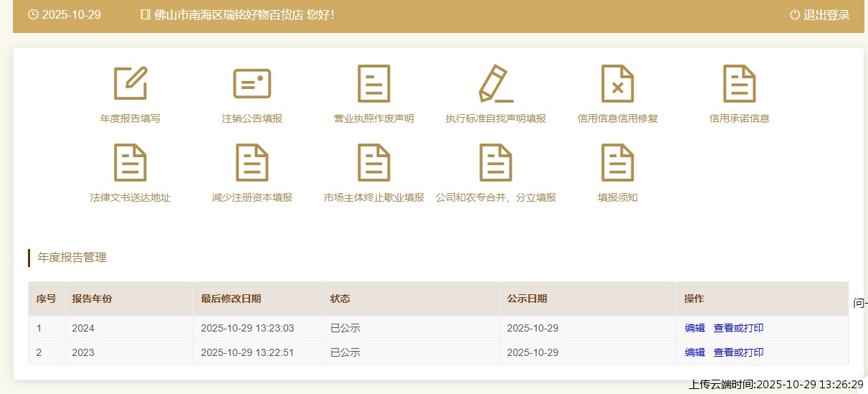Click the 注销公告填报 card icon
This screenshot has width=868, height=394.
[252, 83]
